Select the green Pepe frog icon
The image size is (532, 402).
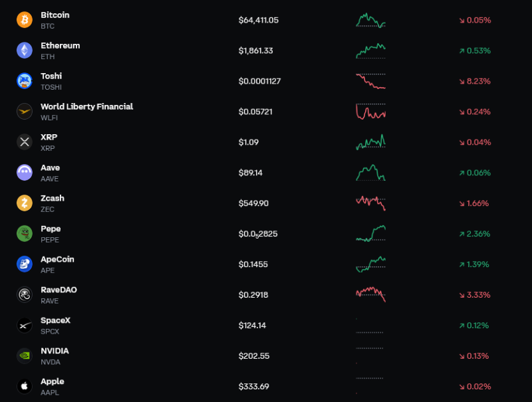tap(25, 233)
